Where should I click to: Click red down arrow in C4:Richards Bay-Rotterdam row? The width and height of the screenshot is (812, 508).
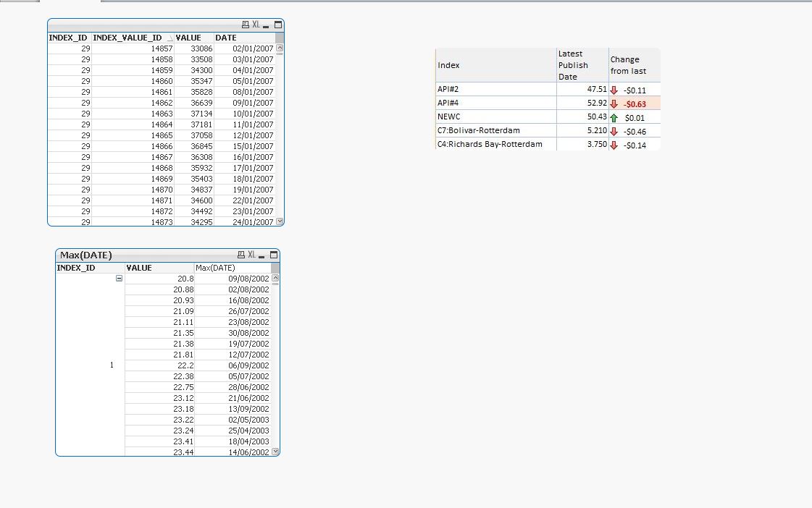pyautogui.click(x=614, y=145)
